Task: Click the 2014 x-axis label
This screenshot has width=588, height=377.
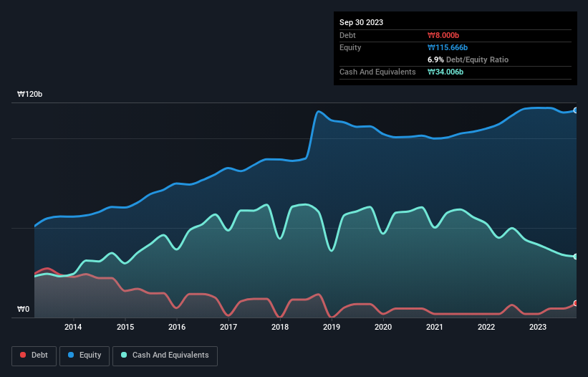Action: 73,327
